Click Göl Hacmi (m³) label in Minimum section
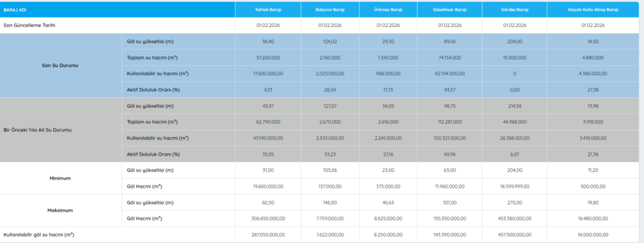This screenshot has height=243, width=644. [x=144, y=186]
